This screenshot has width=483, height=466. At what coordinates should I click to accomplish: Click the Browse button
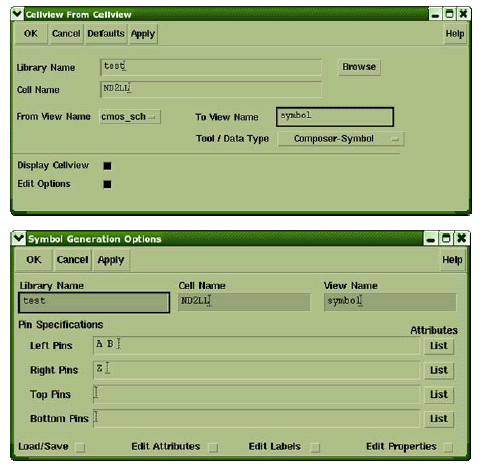tap(359, 67)
